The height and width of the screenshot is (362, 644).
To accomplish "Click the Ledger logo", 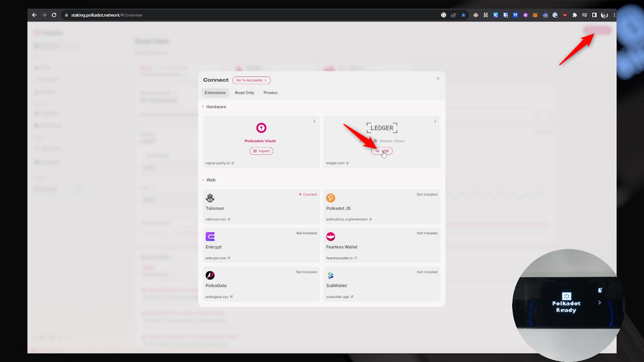I will (382, 128).
